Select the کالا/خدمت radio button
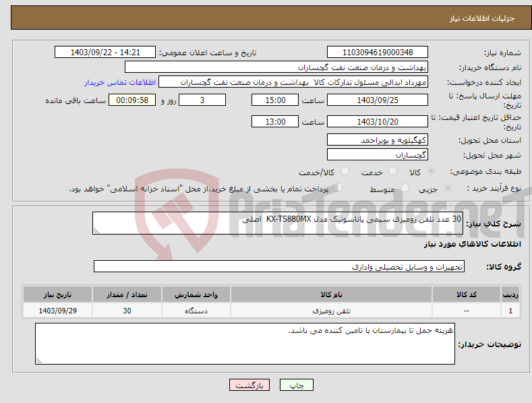Viewport: 532px width, 403px height. tap(345, 171)
